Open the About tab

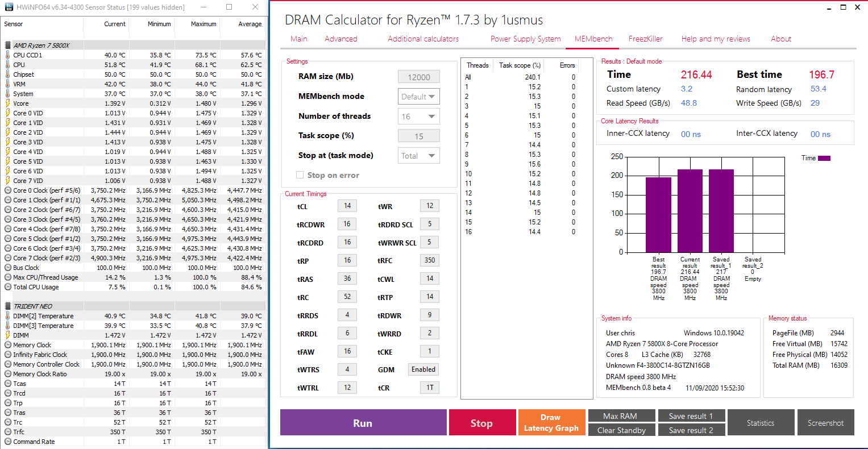[781, 39]
